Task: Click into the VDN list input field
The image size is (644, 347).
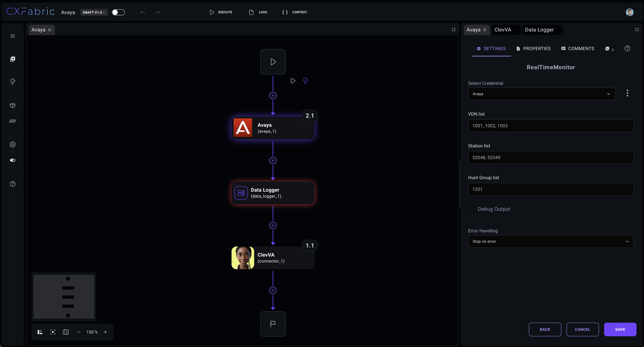Action: (550, 126)
